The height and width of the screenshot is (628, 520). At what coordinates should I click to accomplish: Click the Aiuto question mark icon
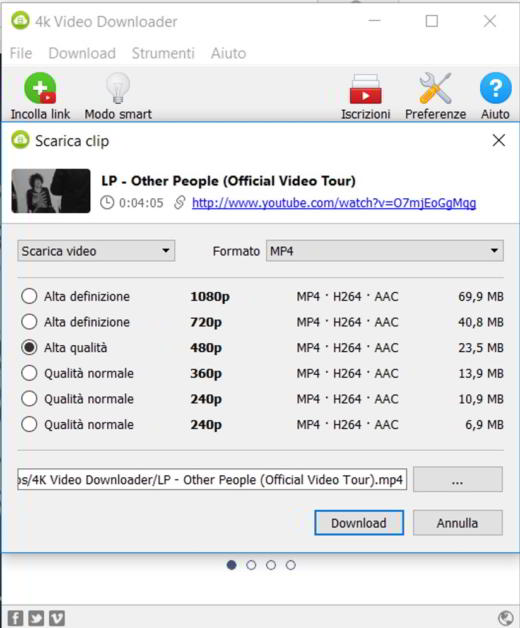tap(496, 88)
